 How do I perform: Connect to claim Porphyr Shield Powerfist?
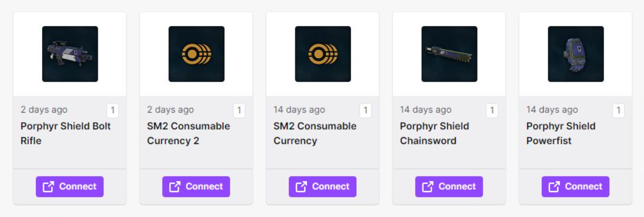pyautogui.click(x=576, y=186)
